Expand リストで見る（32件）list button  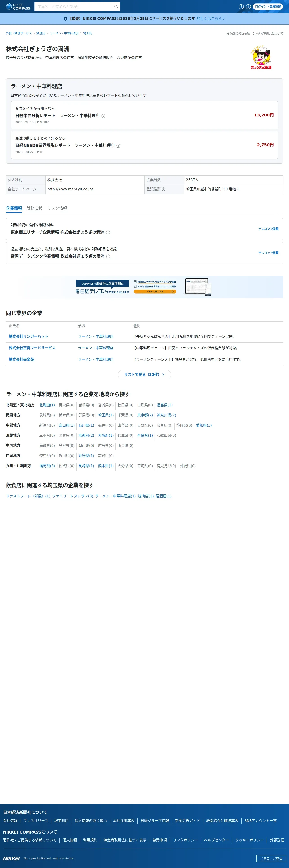pos(144,375)
